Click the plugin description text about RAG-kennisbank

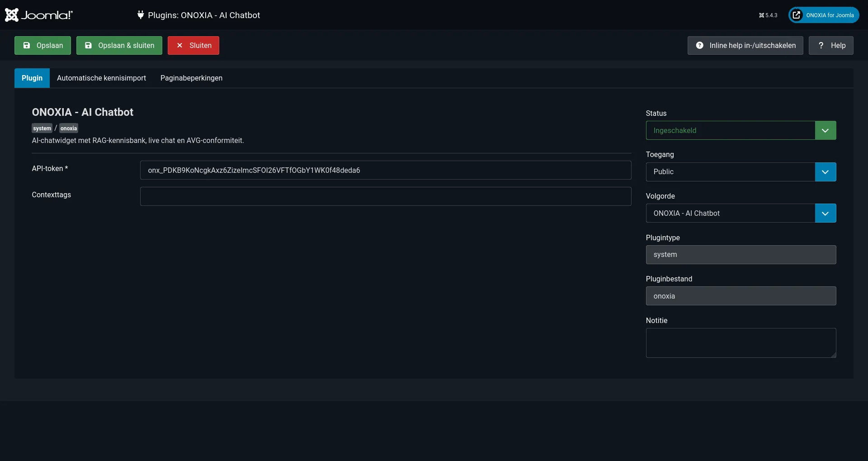pos(138,141)
